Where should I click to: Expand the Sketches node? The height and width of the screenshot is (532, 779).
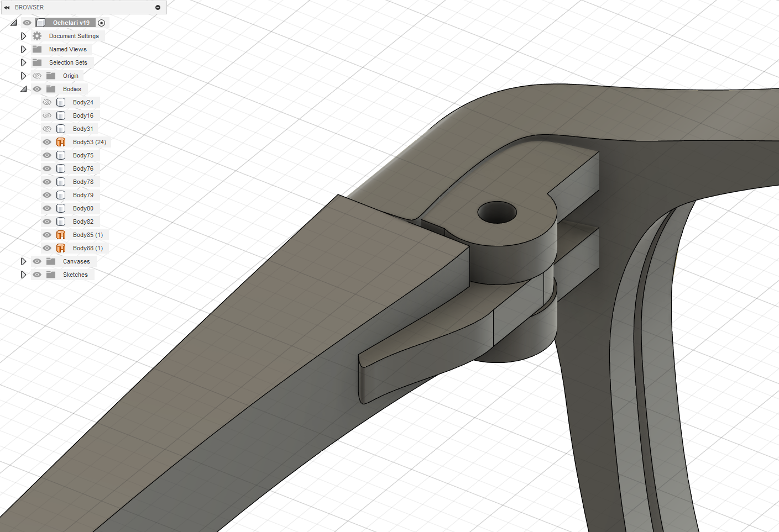click(23, 275)
